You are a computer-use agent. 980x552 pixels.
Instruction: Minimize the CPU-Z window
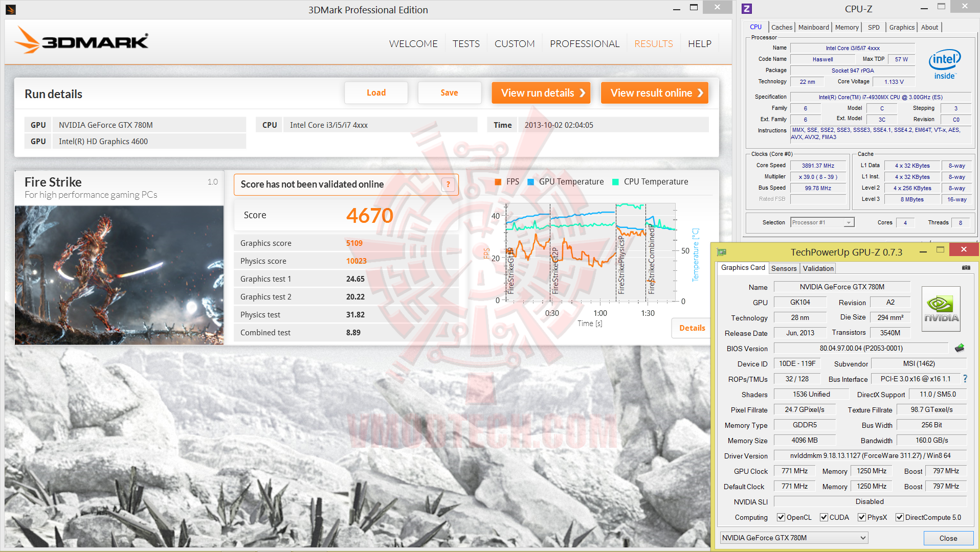[924, 8]
